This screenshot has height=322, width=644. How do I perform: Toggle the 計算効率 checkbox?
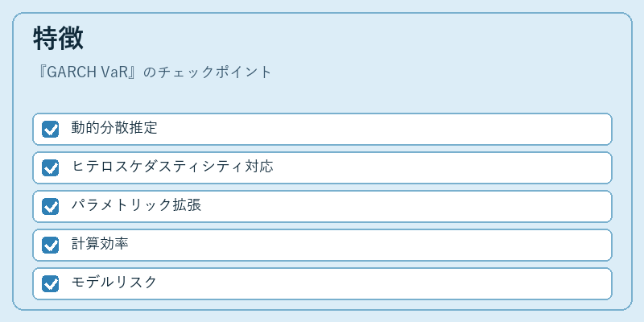(x=51, y=246)
